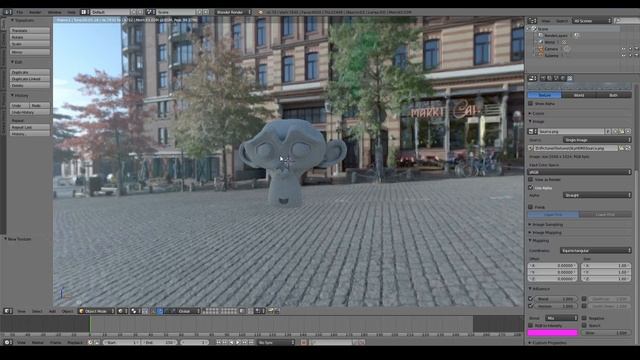The image size is (640, 360).
Task: Toggle the Horizon influence checkbox
Action: [x=531, y=306]
